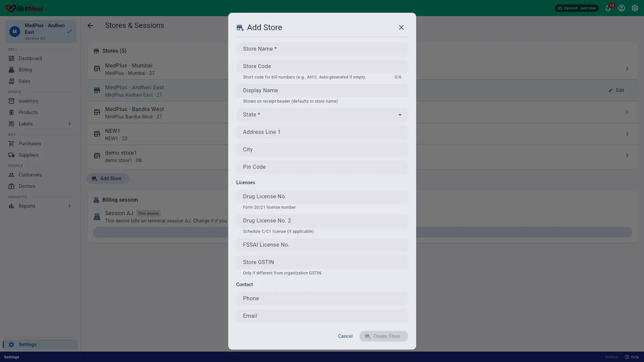
Task: Expand NEW1 store row chevron
Action: click(x=627, y=134)
